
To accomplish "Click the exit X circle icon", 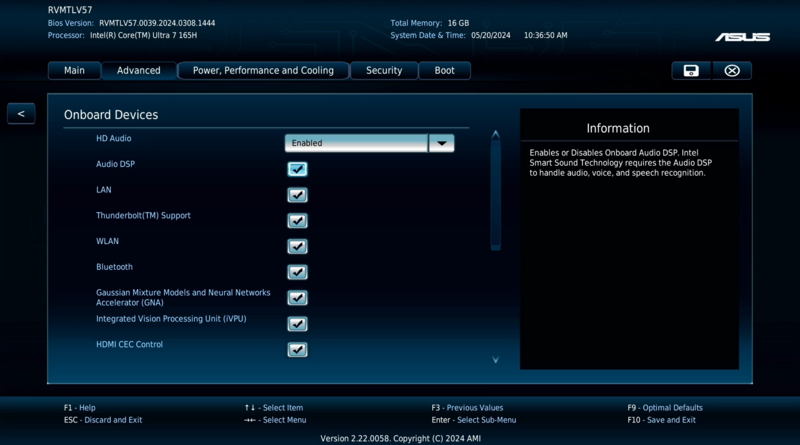I will [732, 70].
